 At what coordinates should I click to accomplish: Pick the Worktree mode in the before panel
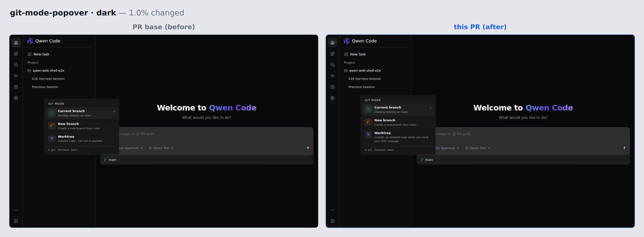point(82,139)
